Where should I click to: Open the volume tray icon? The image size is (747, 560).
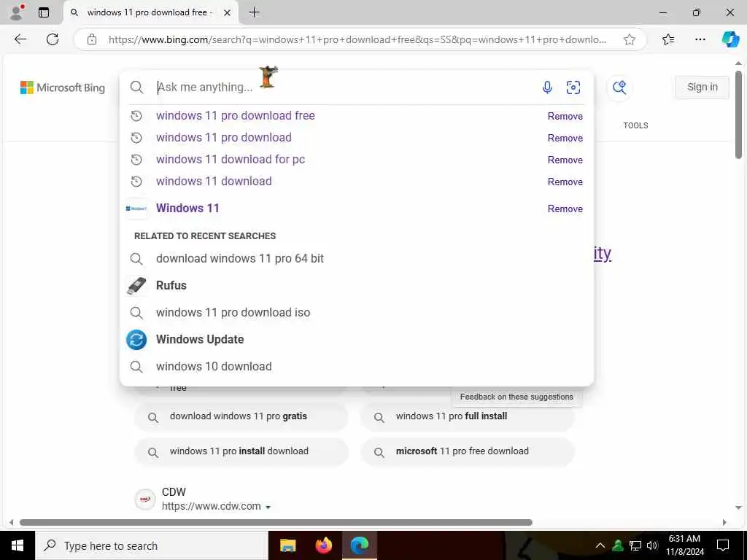(652, 545)
